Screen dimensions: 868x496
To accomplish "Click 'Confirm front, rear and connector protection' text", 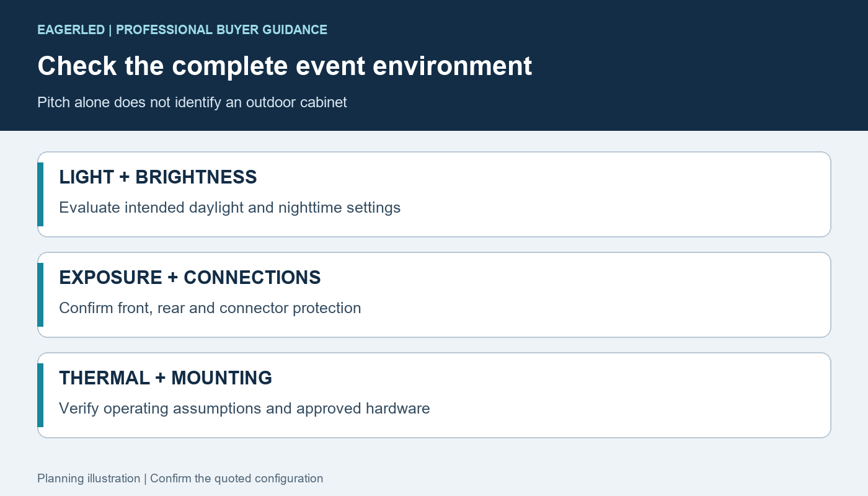I will coord(210,308).
